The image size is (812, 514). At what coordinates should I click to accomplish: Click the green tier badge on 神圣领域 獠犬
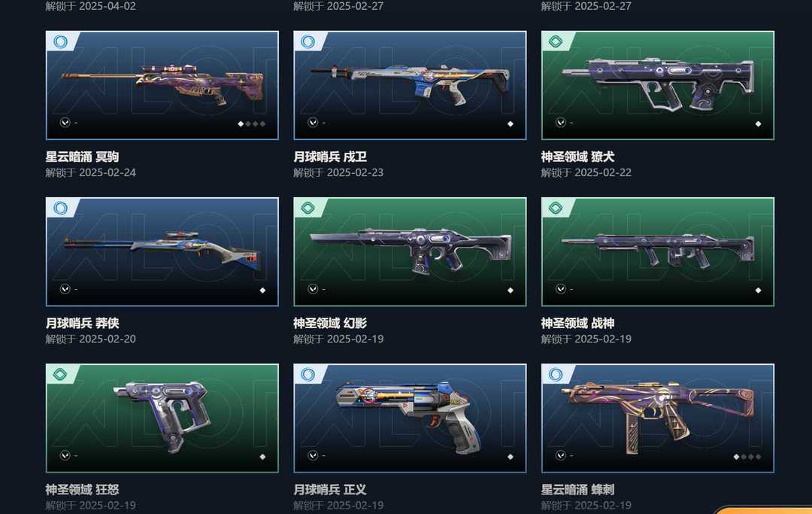(556, 41)
